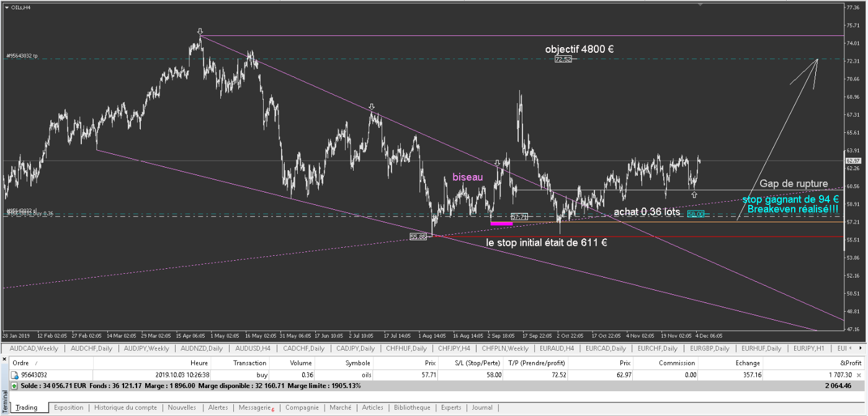868x416 pixels.
Task: Open the Compagnie terminal tab
Action: (302, 408)
